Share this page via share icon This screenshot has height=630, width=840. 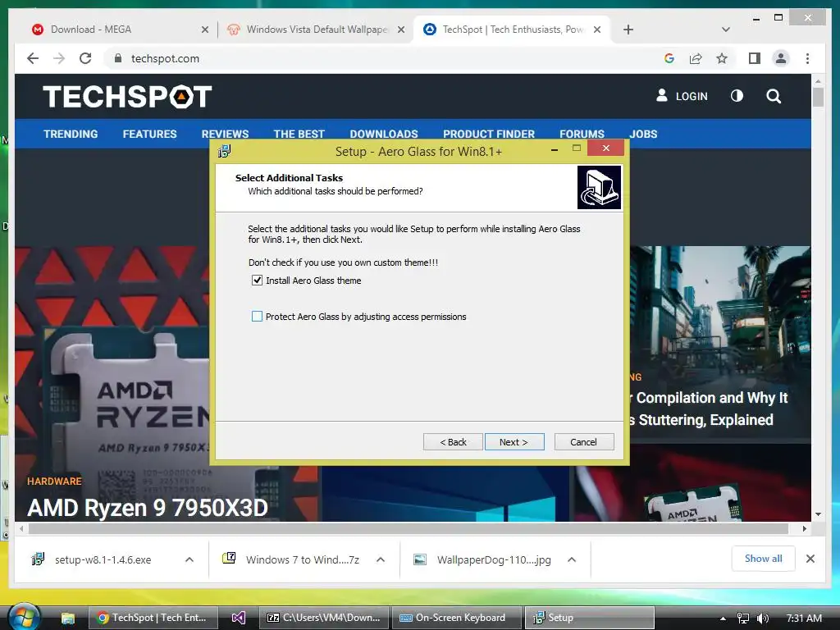click(x=696, y=58)
